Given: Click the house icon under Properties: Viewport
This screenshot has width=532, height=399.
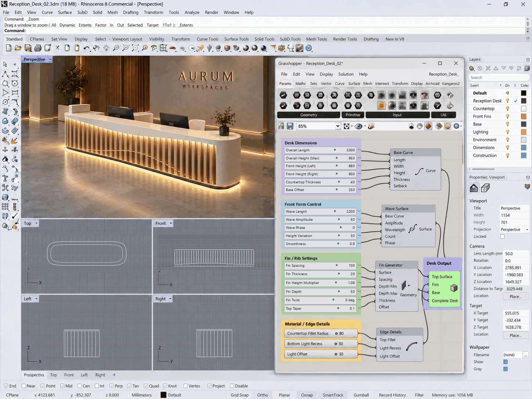Looking at the screenshot, I should tap(474, 188).
